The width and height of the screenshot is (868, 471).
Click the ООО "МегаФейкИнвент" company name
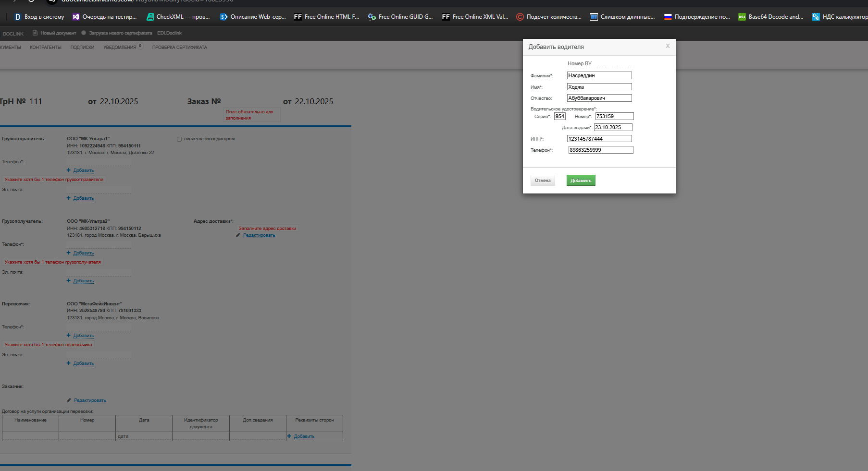coord(95,304)
